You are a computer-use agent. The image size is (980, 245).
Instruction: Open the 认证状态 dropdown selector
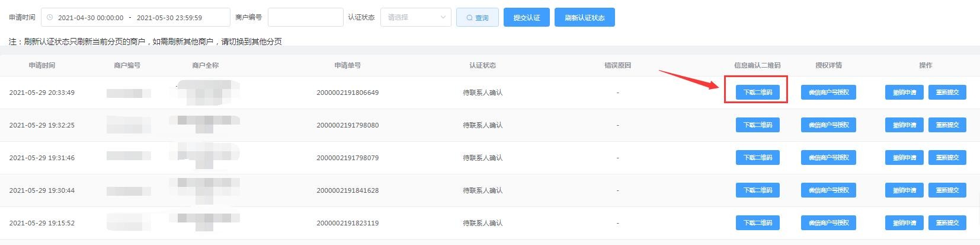pos(415,17)
